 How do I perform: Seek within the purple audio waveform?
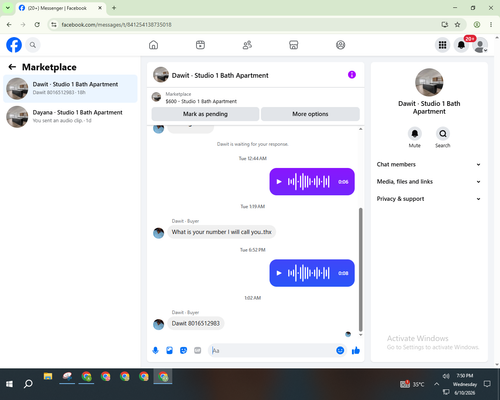coord(309,182)
